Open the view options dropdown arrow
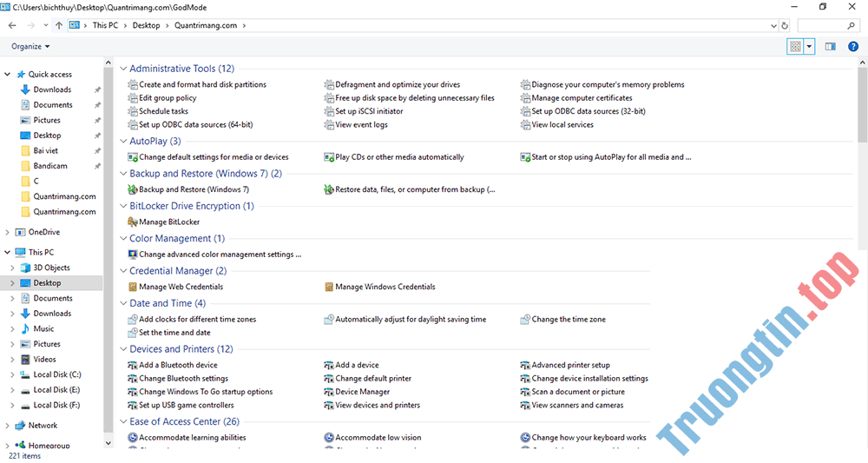This screenshot has height=463, width=868. point(809,47)
